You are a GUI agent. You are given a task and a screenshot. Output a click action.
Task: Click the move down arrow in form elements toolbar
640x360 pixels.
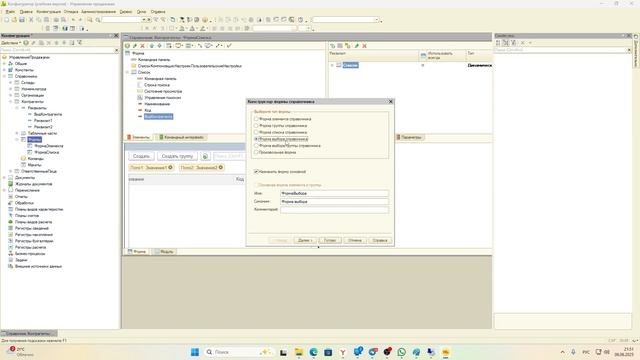(x=160, y=46)
